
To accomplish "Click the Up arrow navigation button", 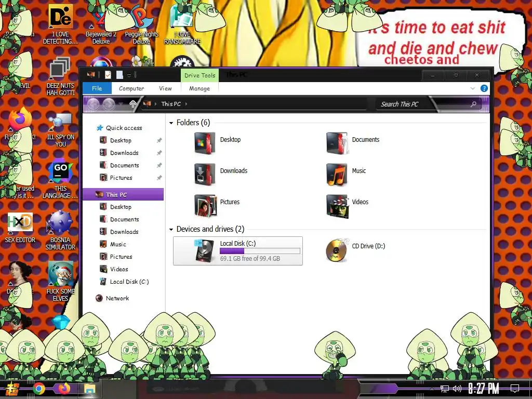I will (132, 104).
